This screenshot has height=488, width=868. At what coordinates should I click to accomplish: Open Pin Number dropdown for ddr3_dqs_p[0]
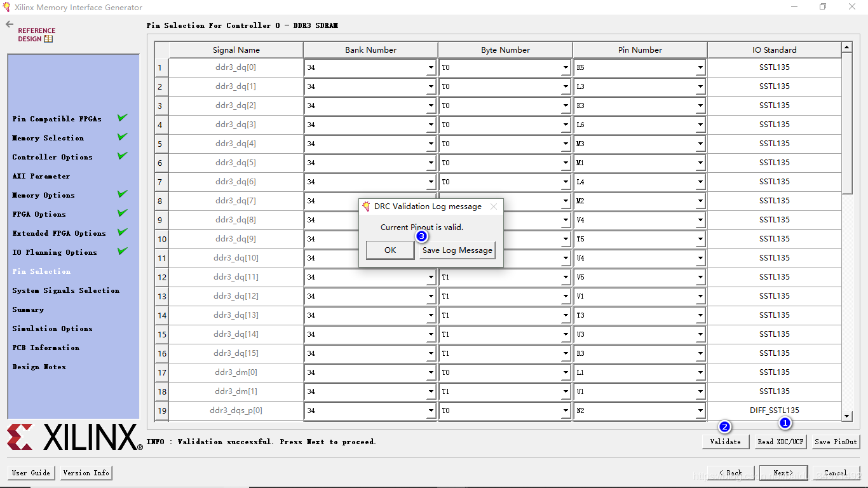(x=700, y=410)
